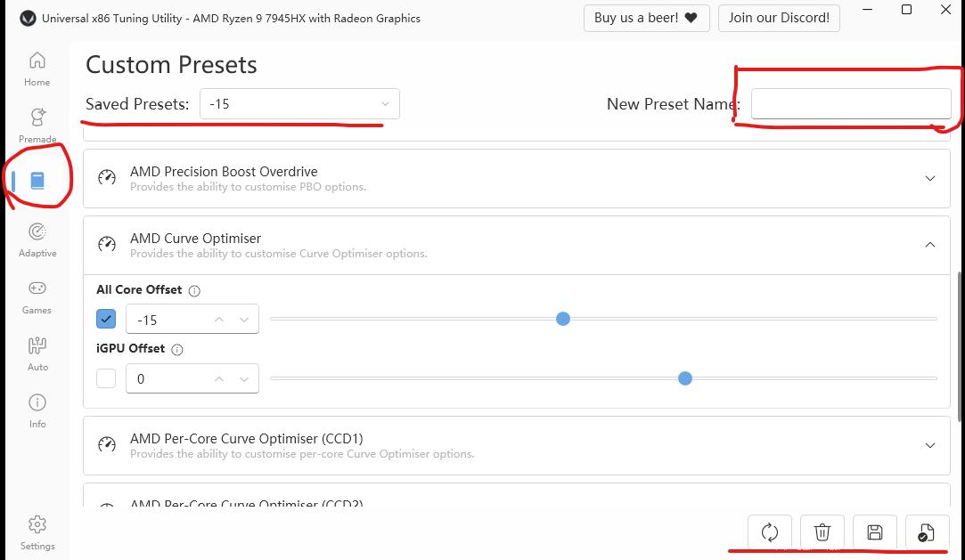Screen dimensions: 965x560
Task: Click the 'Provides the ability to customise PBO options.' text
Action: click(x=248, y=187)
